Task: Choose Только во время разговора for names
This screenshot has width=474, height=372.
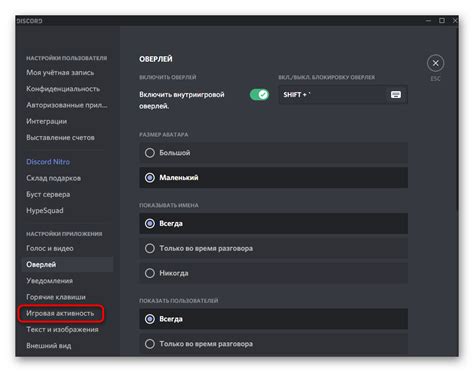Action: click(273, 248)
